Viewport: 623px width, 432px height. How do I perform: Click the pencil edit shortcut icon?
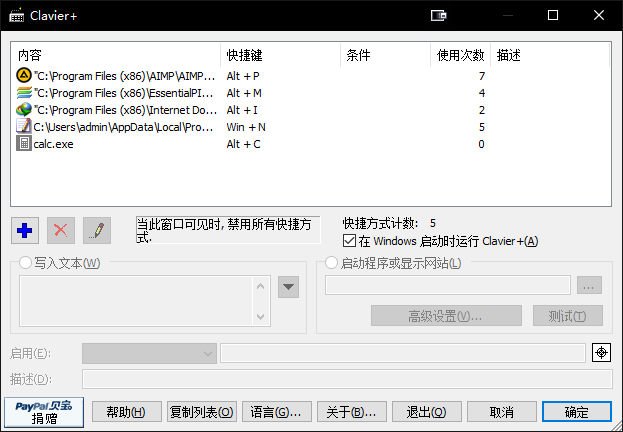97,230
